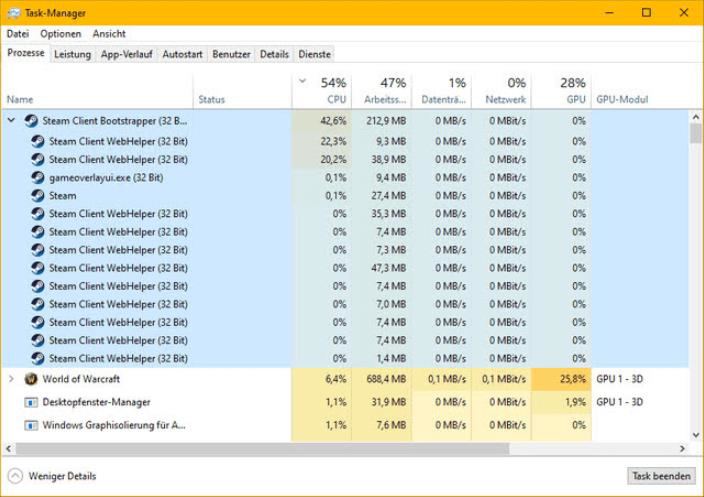
Task: Click icon of WebHelper using 47,3 MB
Action: pos(38,268)
